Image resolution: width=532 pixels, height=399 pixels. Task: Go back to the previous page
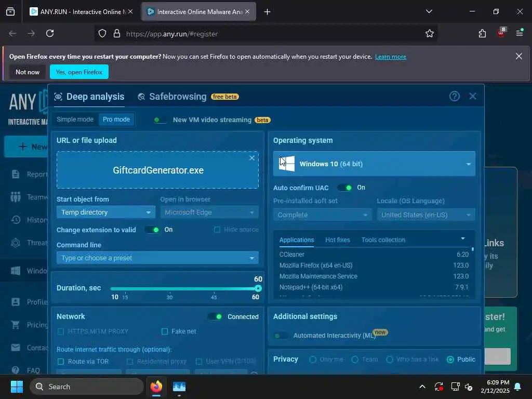(x=12, y=33)
